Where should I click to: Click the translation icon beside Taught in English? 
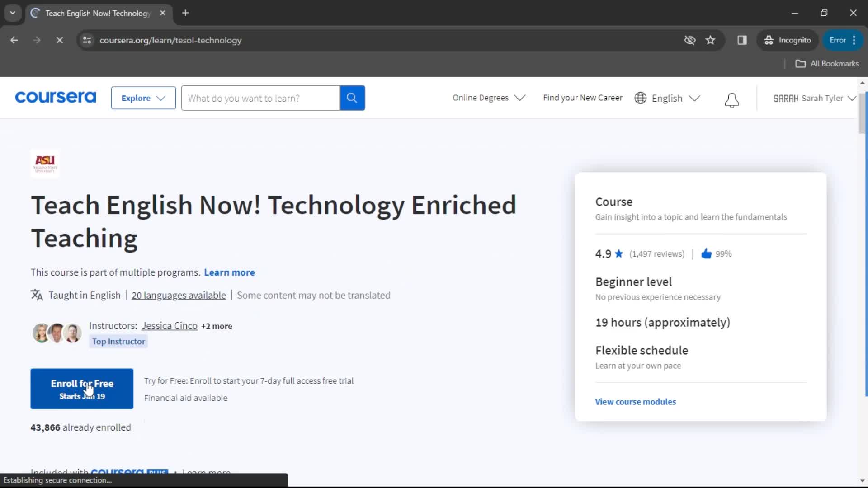pyautogui.click(x=37, y=295)
